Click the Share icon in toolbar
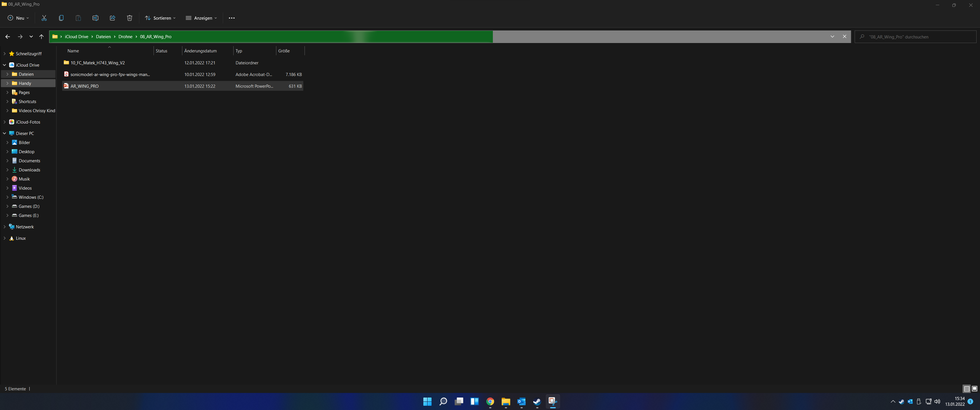 tap(112, 18)
